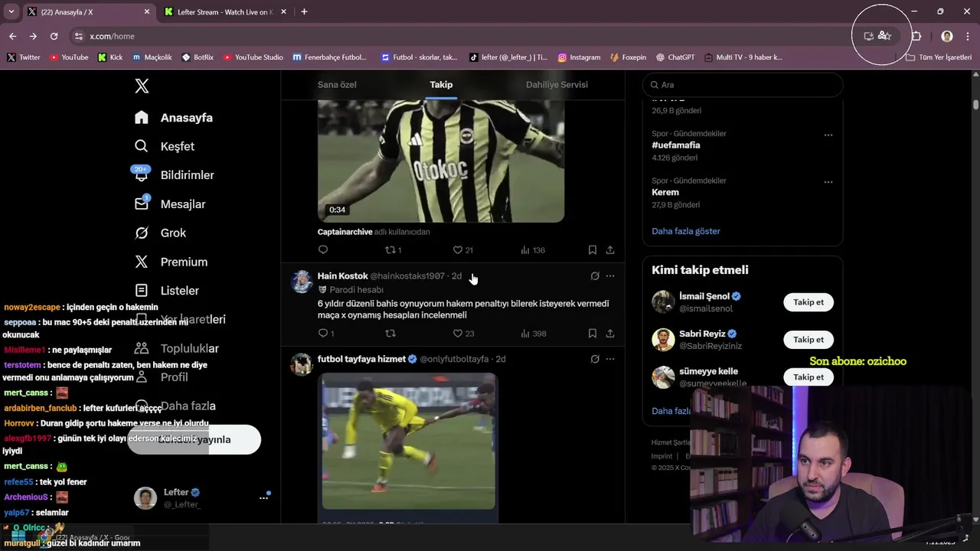Open more options for Kerem trend
The width and height of the screenshot is (980, 551).
[828, 182]
